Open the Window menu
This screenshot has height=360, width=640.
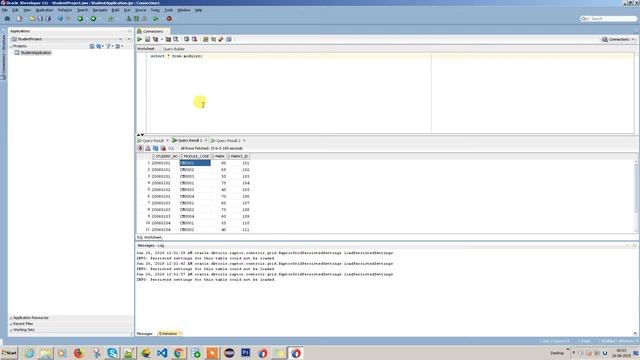tap(184, 10)
